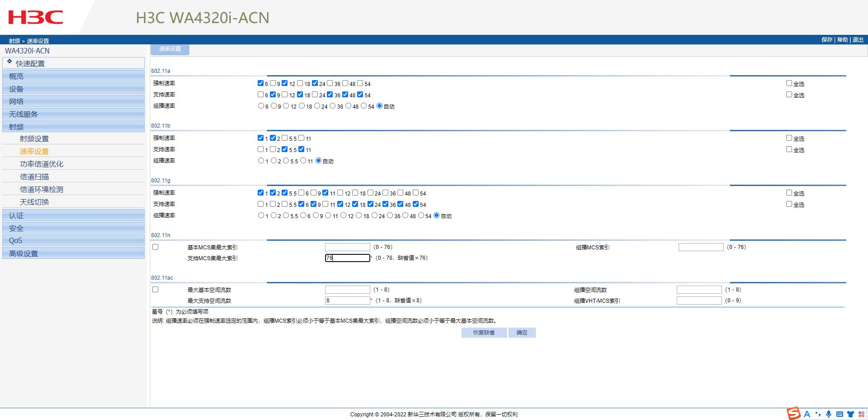
Task: Select 802.11g 组播速率 自动 radio button
Action: coord(437,215)
